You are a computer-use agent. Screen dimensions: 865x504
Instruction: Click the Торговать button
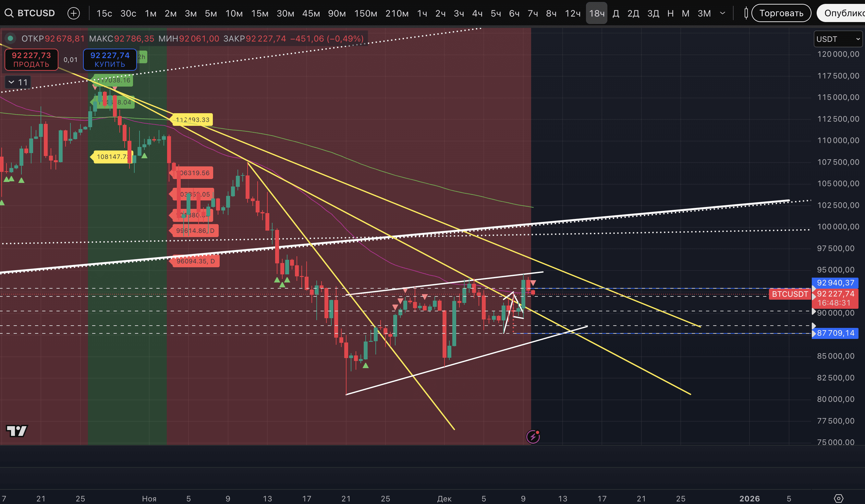click(x=781, y=13)
